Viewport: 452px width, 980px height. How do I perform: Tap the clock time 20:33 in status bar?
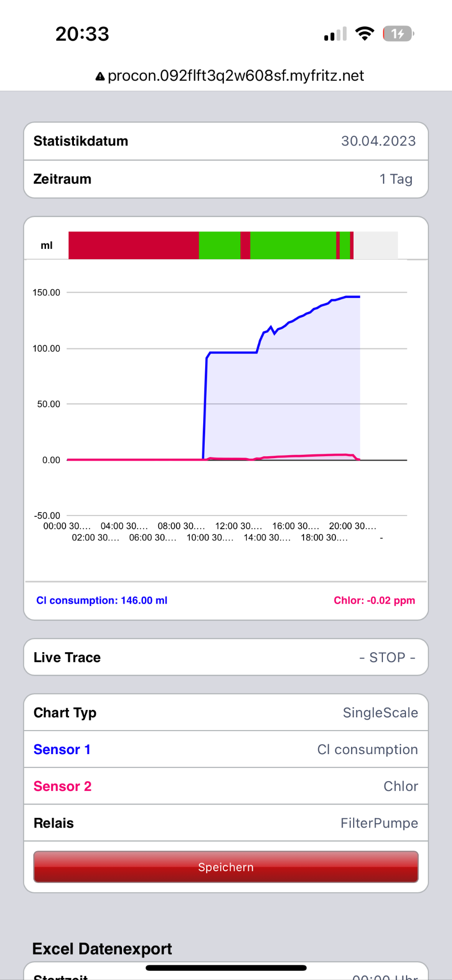pos(82,34)
